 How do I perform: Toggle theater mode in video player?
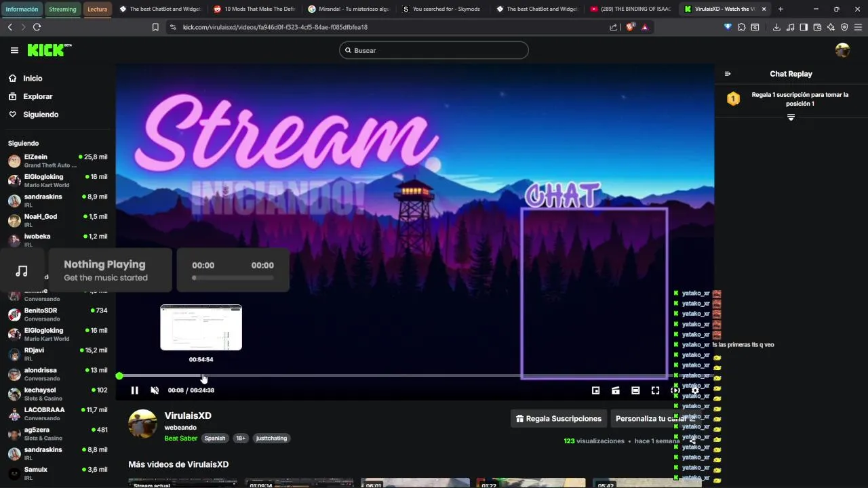click(635, 390)
